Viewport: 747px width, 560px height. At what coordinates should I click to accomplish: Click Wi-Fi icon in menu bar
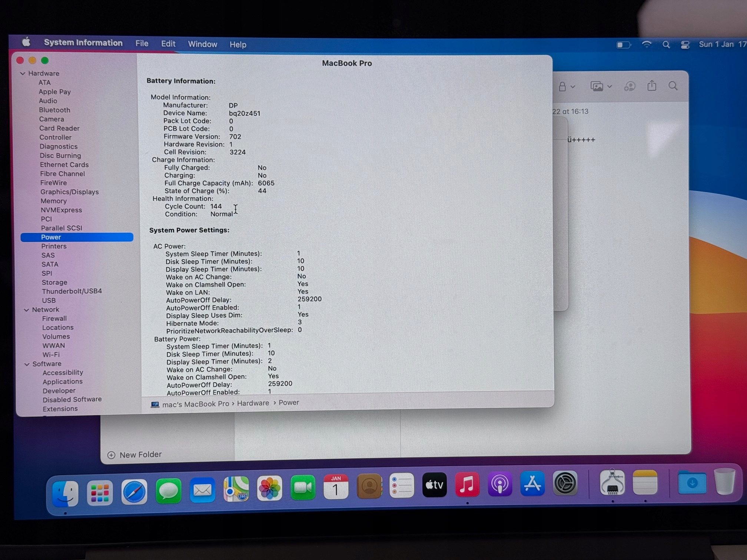pos(647,44)
